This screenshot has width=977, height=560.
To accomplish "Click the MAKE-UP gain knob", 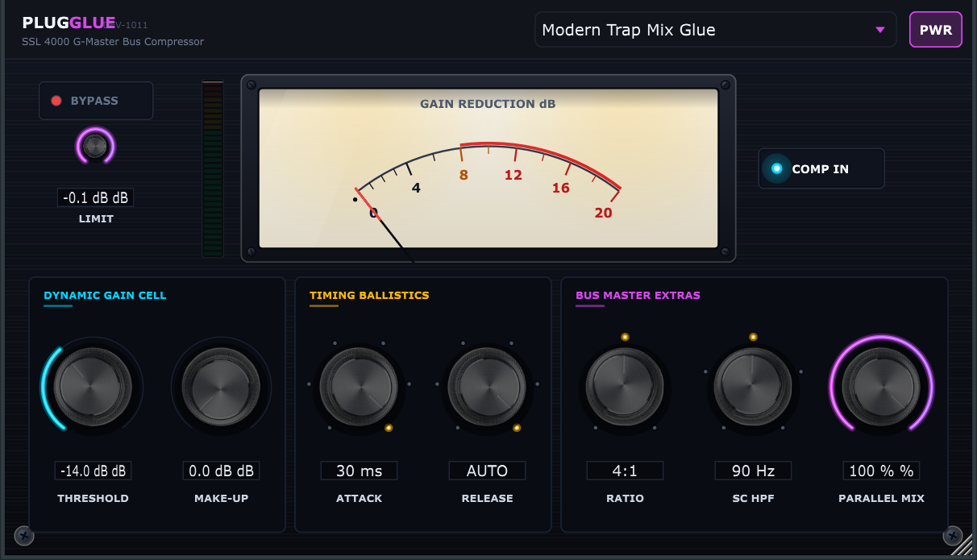I will coord(221,386).
